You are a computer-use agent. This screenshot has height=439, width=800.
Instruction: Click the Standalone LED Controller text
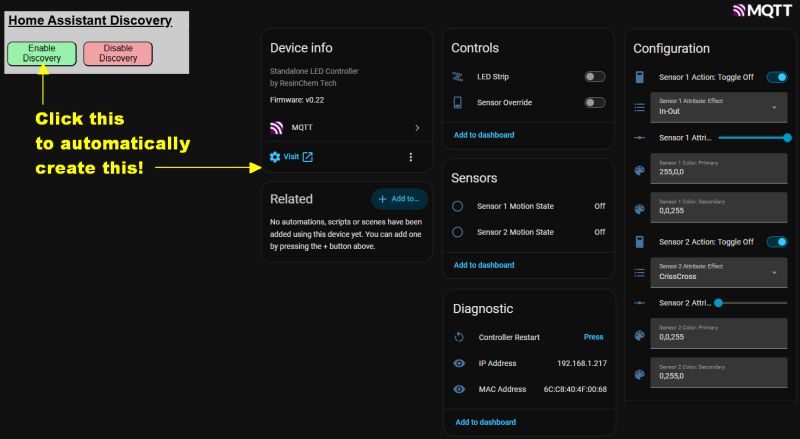point(314,71)
